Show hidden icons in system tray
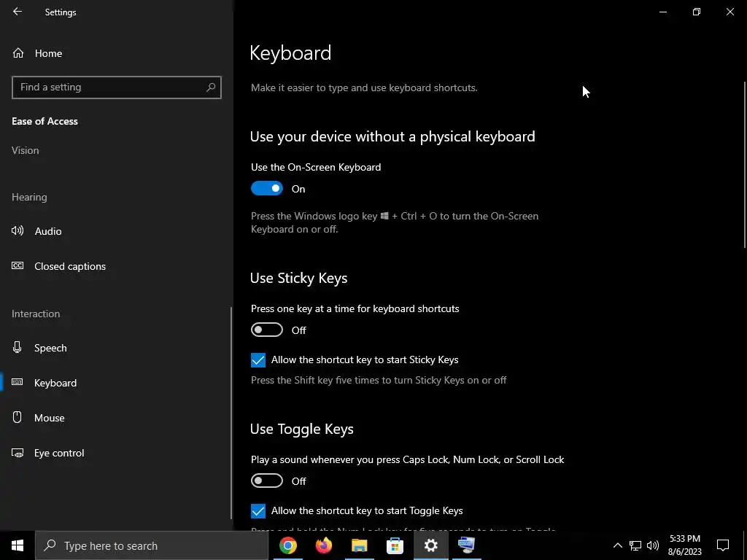 [x=617, y=545]
